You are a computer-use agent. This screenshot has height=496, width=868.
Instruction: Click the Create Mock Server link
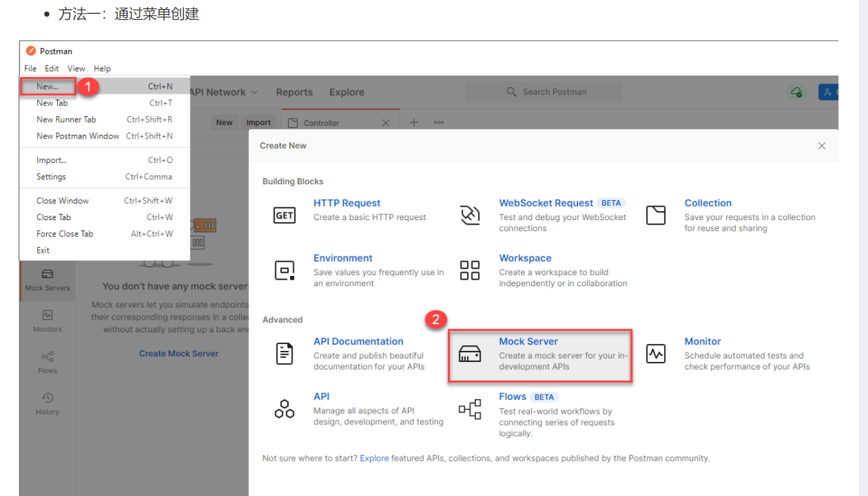pos(179,354)
